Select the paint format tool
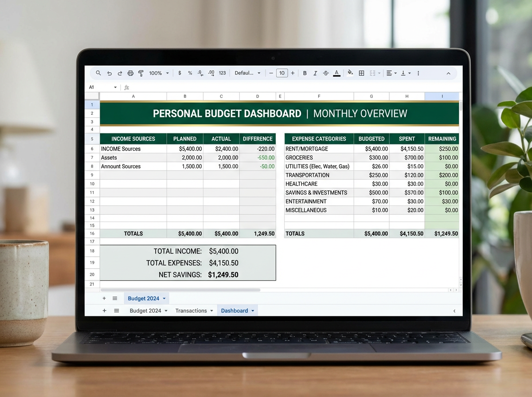 [x=141, y=73]
